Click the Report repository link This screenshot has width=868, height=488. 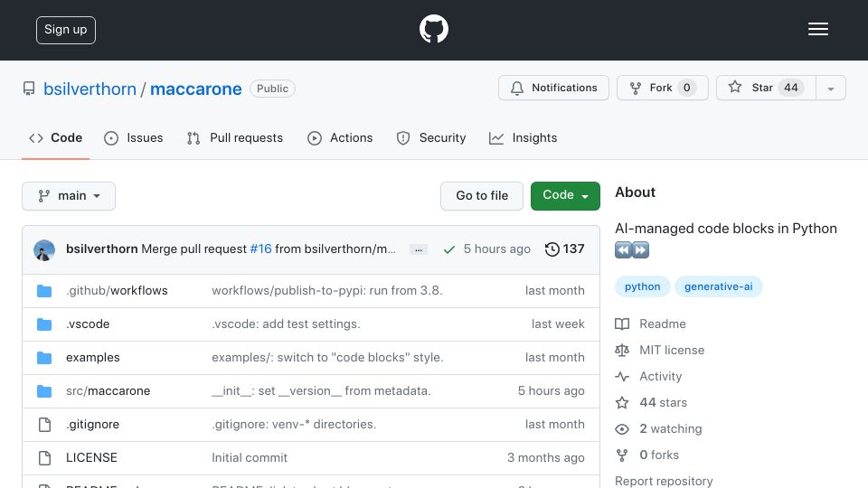[x=664, y=481]
